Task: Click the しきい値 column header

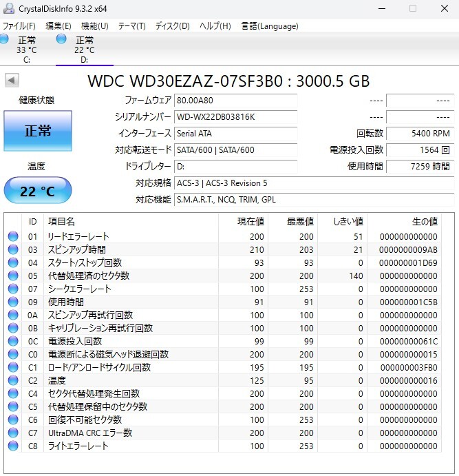Action: pyautogui.click(x=343, y=222)
